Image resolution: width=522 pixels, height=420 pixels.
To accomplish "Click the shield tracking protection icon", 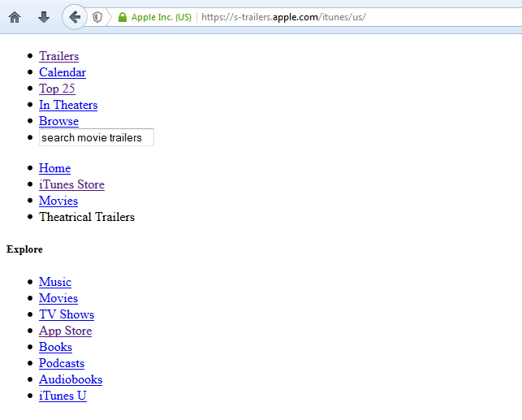I will 97,17.
